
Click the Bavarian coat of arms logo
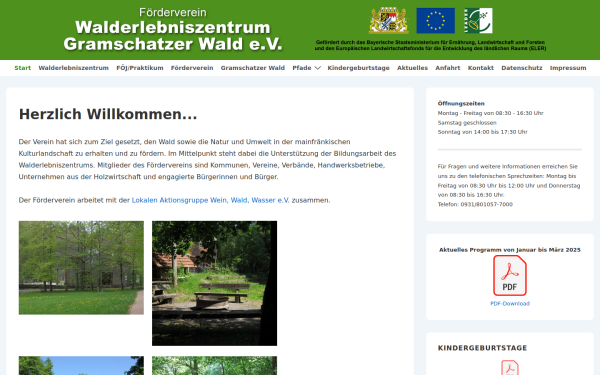click(389, 20)
